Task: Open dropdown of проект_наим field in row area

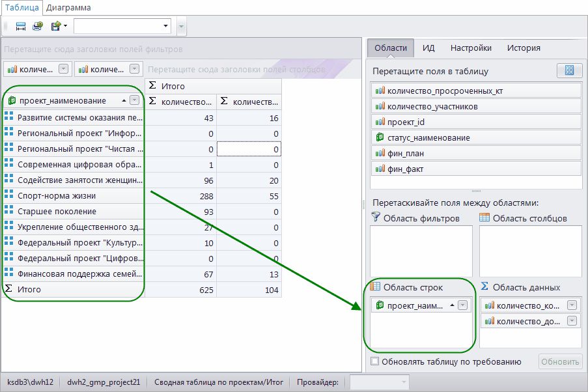Action: [x=462, y=305]
